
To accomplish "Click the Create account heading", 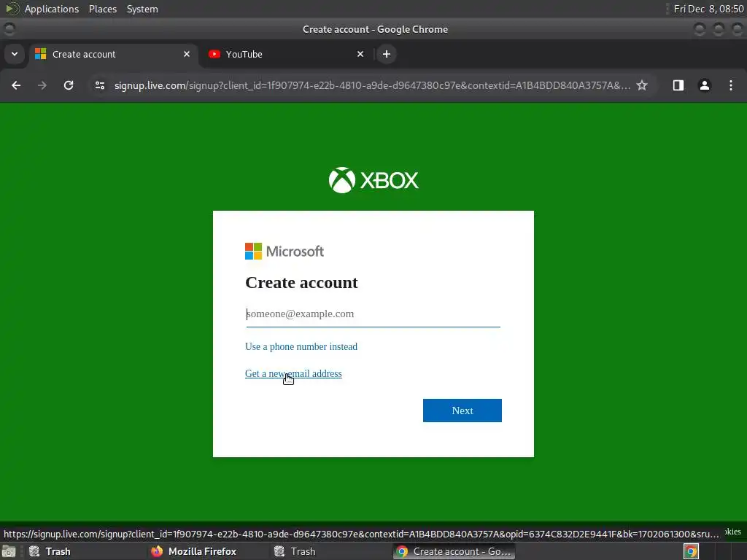I will pos(301,282).
